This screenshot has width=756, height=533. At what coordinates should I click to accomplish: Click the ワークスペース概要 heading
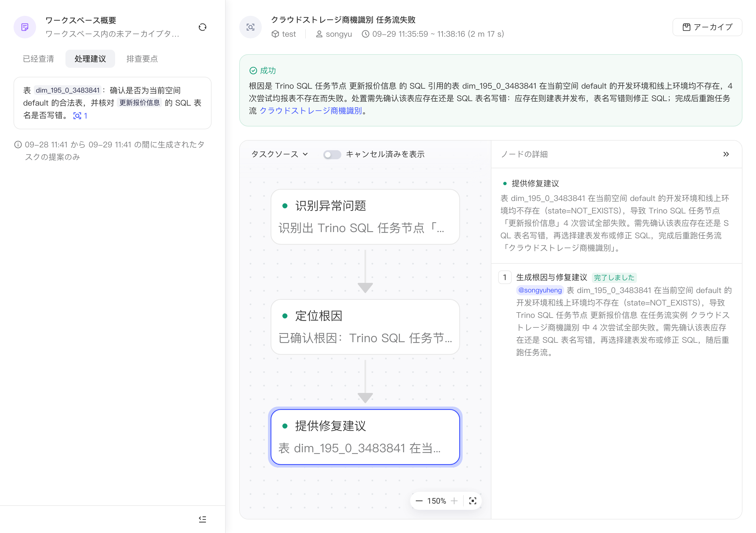click(x=81, y=20)
